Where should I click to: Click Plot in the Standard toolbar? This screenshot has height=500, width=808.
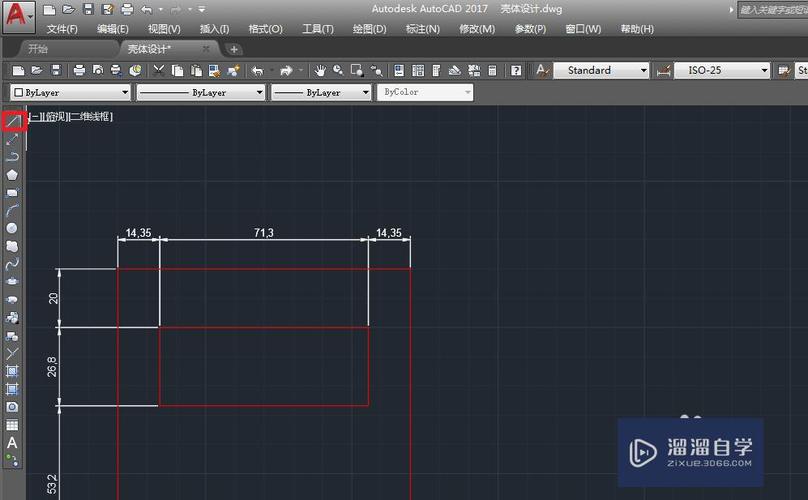(79, 70)
